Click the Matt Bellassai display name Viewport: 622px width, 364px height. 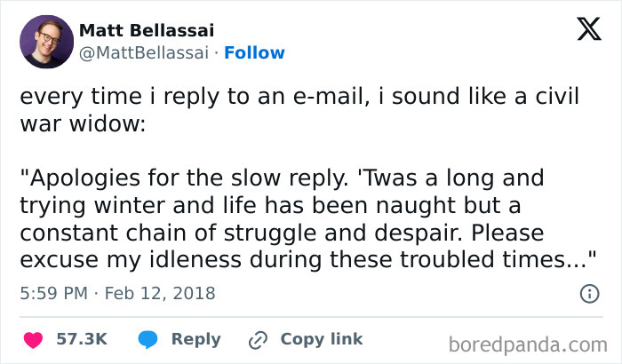point(148,31)
